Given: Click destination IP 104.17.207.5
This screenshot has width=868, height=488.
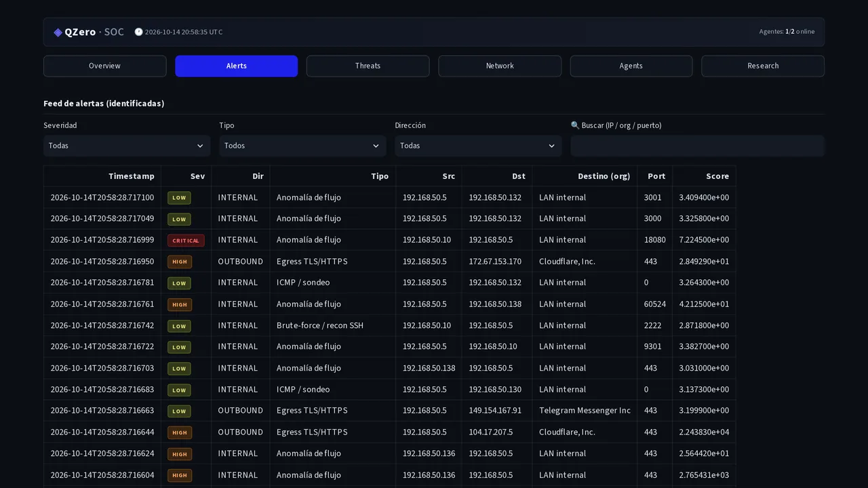Looking at the screenshot, I should click(491, 432).
